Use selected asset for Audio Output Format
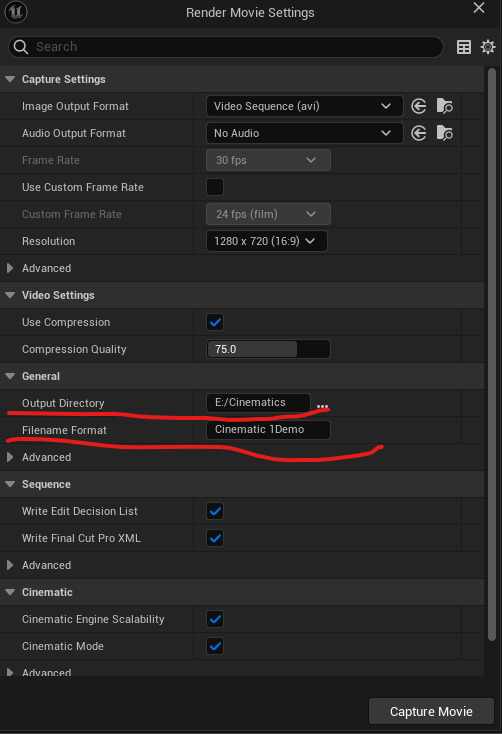Screen dimensions: 502x734 point(419,133)
